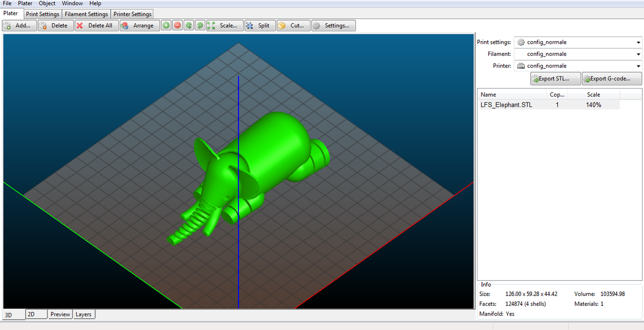This screenshot has height=330, width=644.
Task: Open the Plater menu in the menu bar
Action: (25, 4)
